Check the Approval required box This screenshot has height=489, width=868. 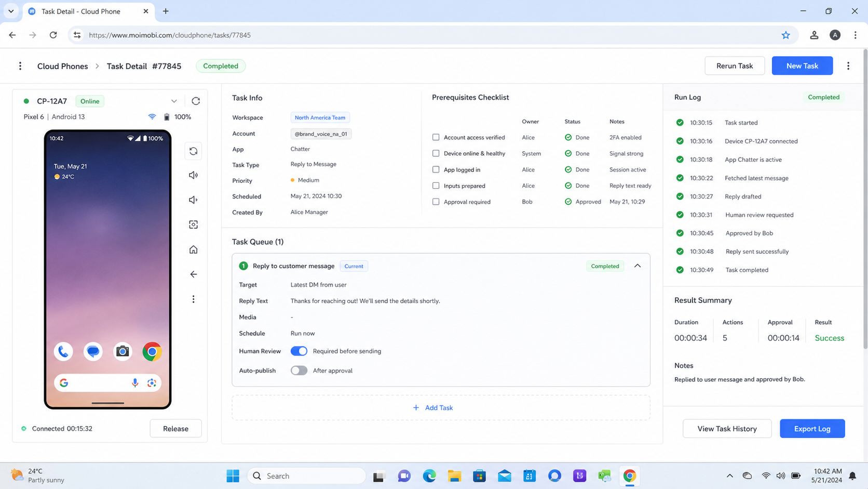(x=436, y=202)
